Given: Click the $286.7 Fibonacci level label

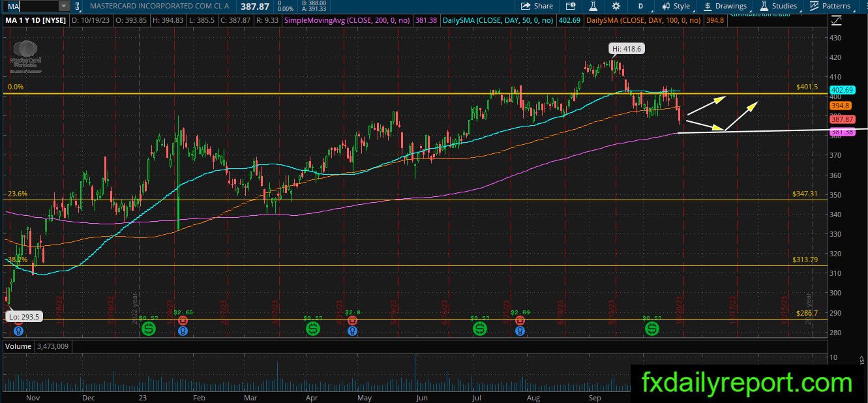Looking at the screenshot, I should (807, 313).
